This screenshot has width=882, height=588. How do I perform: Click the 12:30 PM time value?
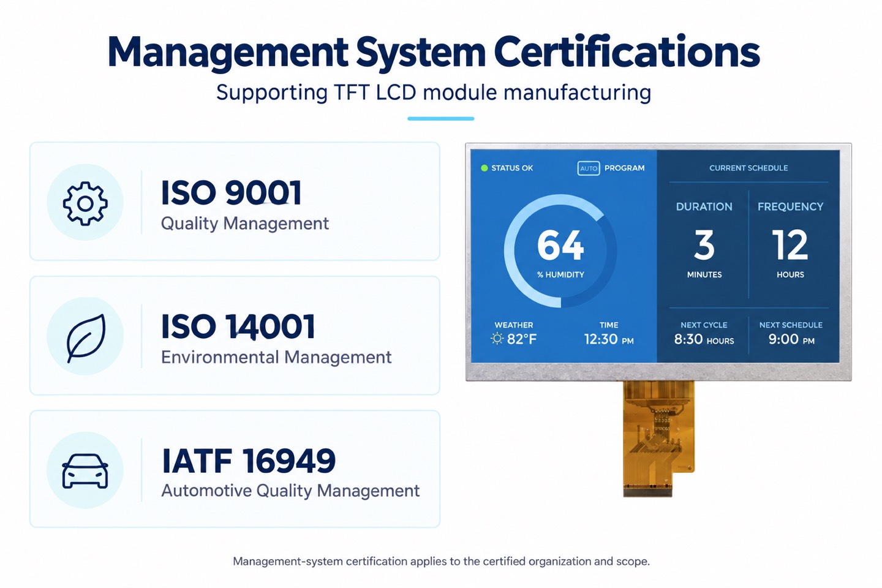[x=609, y=339]
